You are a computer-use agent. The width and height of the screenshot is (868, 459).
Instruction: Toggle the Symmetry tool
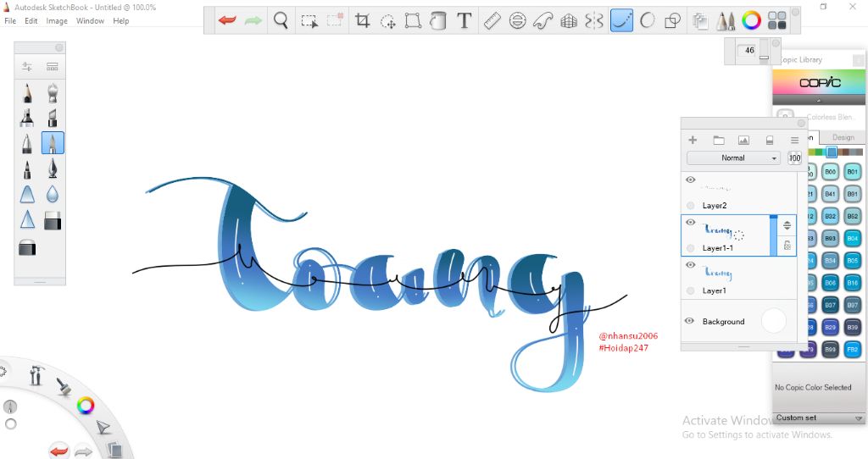point(594,21)
